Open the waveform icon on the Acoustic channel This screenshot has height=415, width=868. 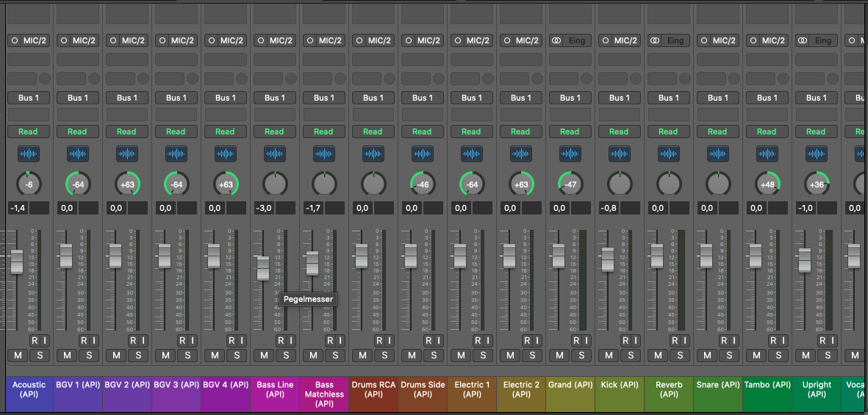point(29,154)
